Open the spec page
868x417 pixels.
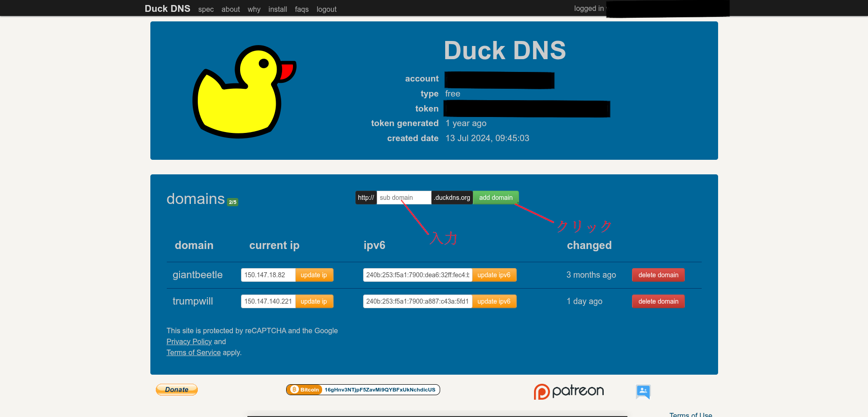pyautogui.click(x=206, y=9)
